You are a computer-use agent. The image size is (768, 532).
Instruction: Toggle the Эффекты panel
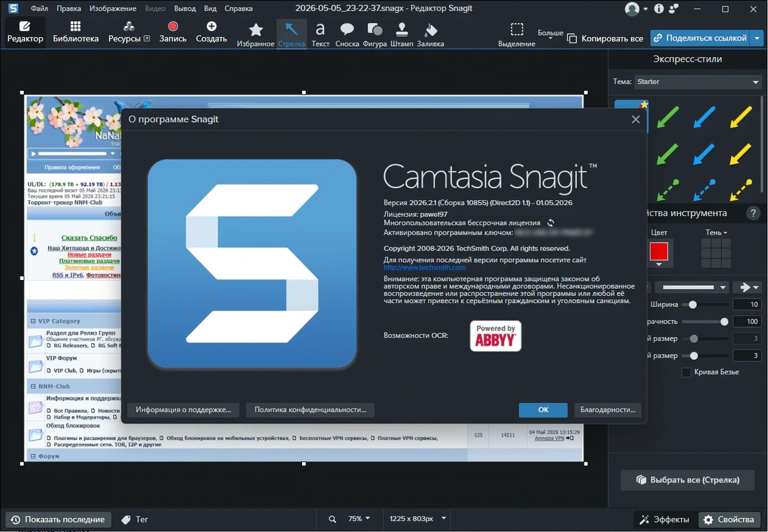point(663,519)
